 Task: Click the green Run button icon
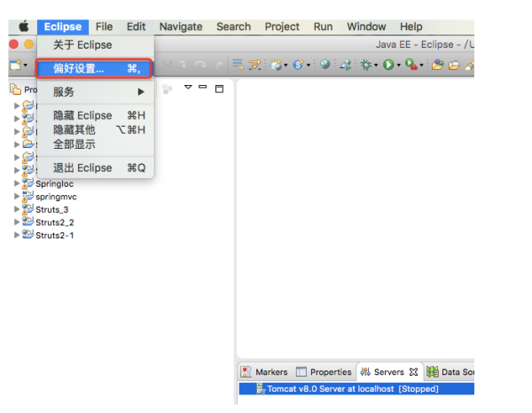[388, 65]
